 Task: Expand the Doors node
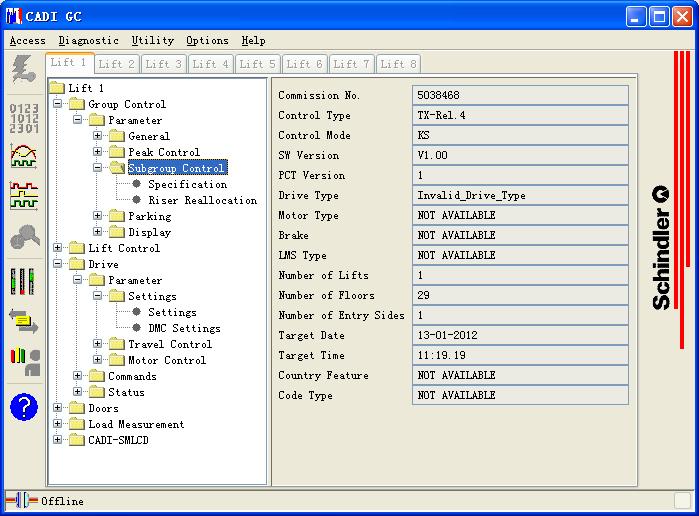point(58,408)
